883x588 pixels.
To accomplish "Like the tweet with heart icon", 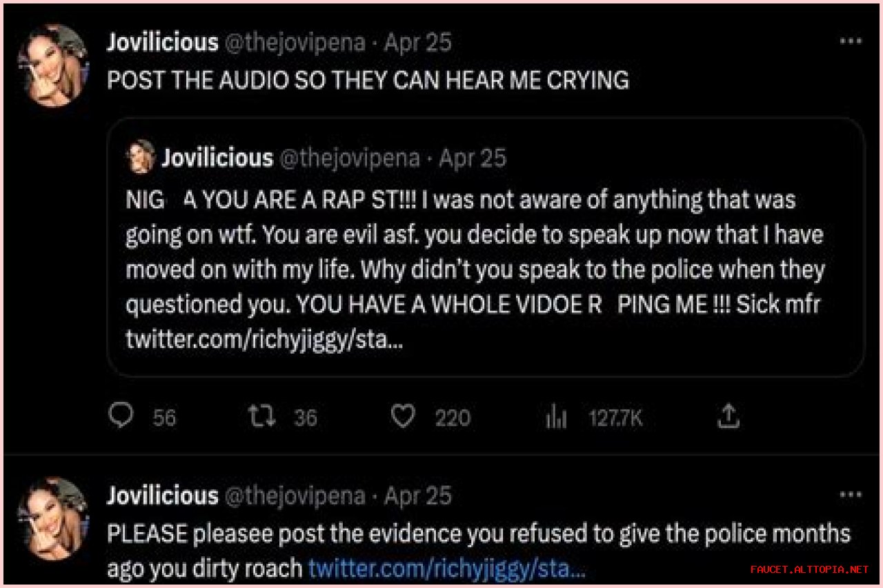I will click(403, 416).
